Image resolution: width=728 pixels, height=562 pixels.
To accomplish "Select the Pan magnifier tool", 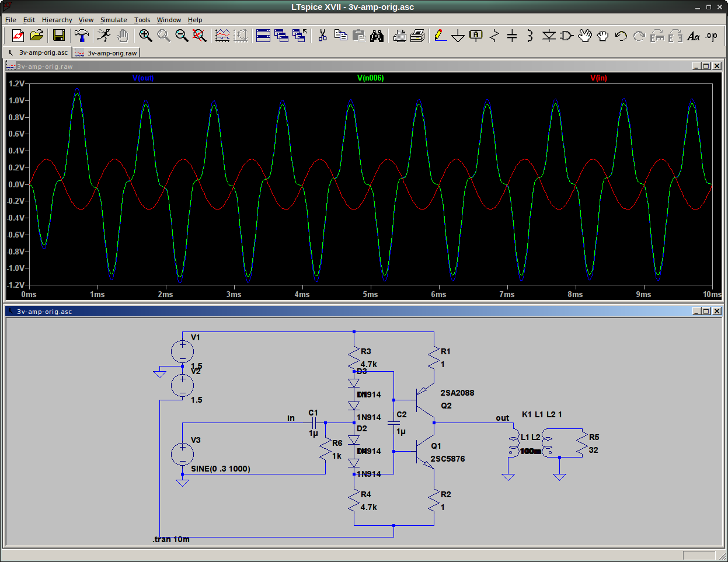I will 164,36.
